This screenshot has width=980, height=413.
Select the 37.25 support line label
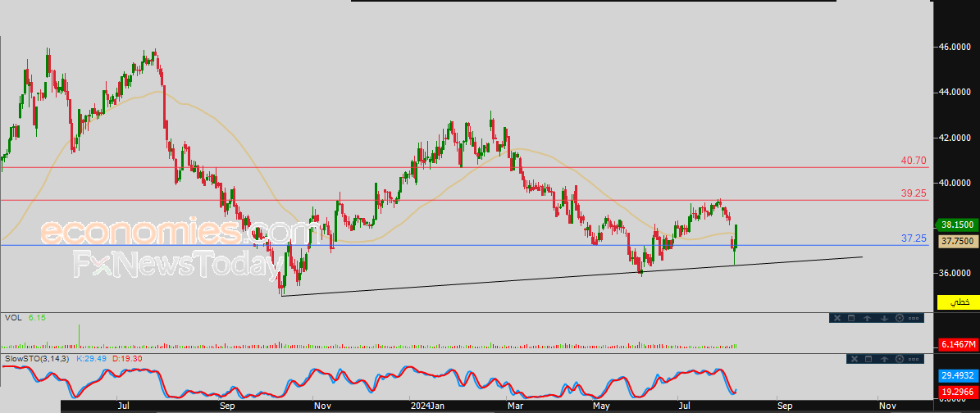tap(914, 238)
